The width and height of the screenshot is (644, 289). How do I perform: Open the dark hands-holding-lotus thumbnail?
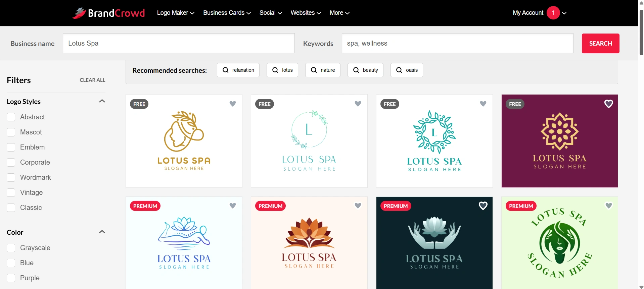point(434,243)
